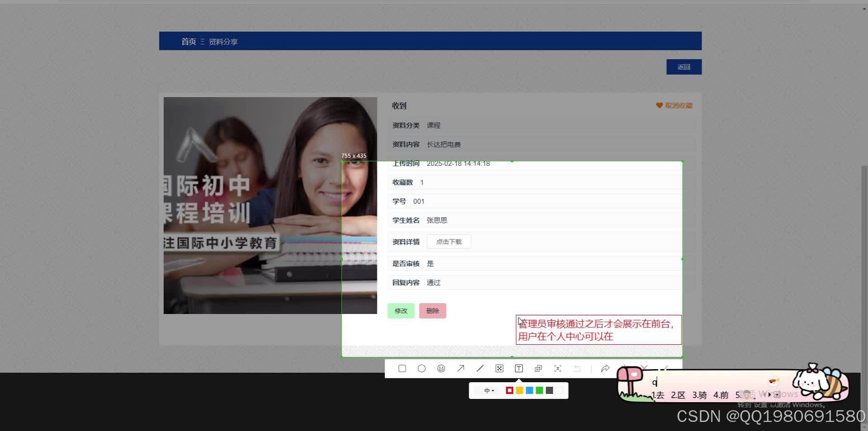Choose IME candidate 2.区
Screen dimensions: 868x431
pyautogui.click(x=678, y=395)
